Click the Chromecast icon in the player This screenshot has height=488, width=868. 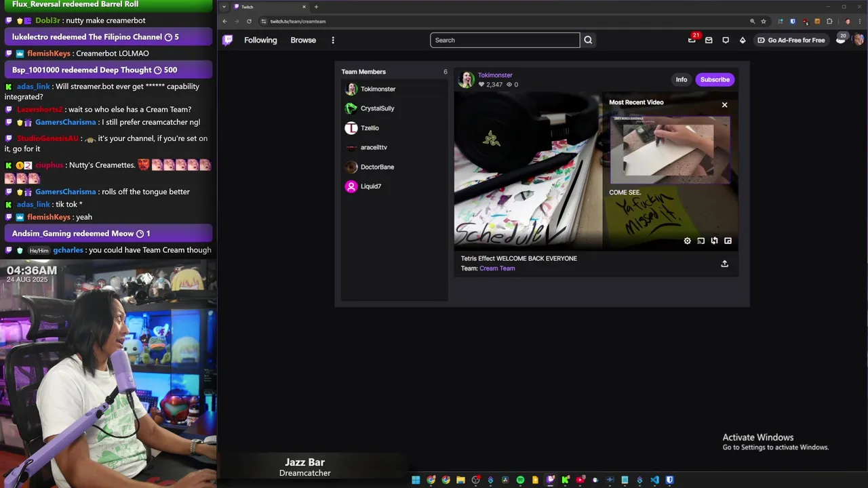701,241
